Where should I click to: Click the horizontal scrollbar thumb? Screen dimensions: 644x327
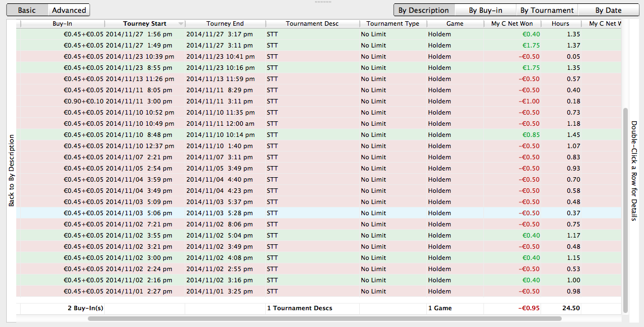(x=325, y=319)
